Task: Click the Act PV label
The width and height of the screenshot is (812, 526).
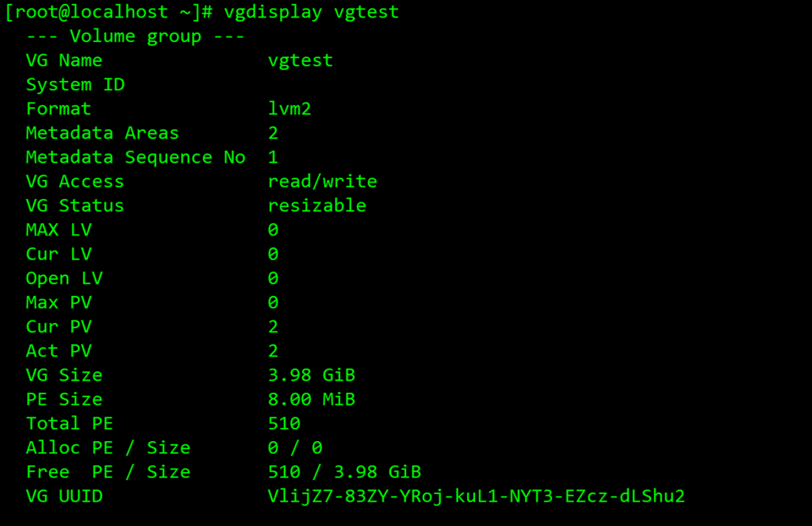Action: (59, 351)
